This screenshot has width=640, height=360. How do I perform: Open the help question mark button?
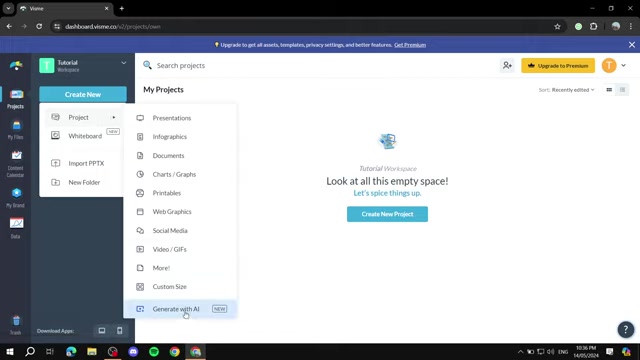625,329
